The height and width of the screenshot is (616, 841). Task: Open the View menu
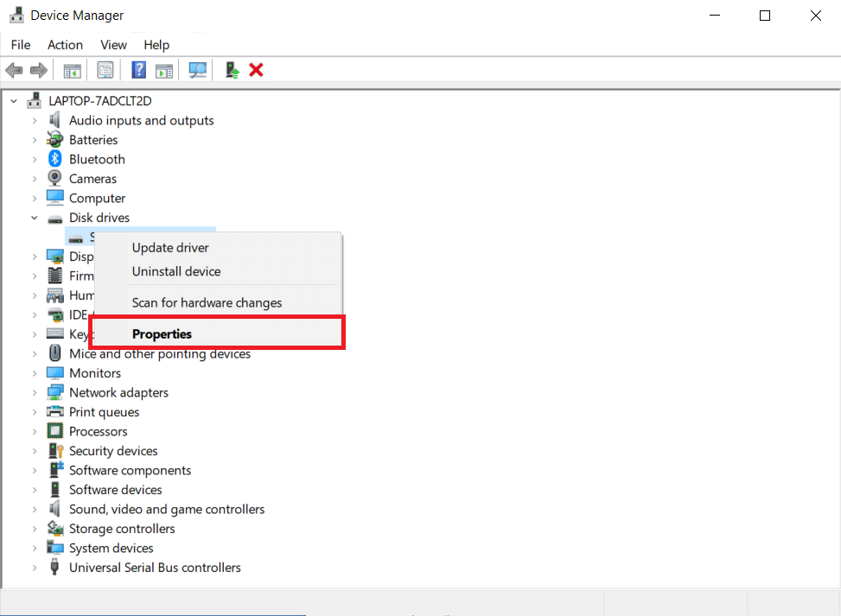coord(113,44)
